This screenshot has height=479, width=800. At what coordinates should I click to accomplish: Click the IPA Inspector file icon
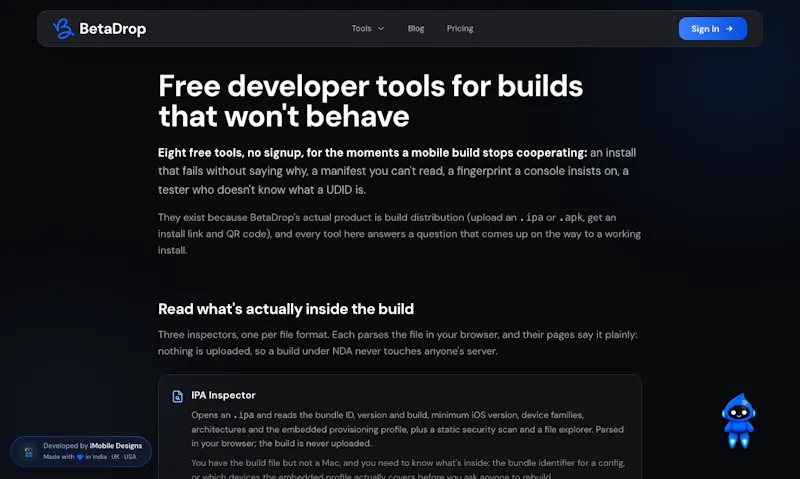click(x=177, y=396)
